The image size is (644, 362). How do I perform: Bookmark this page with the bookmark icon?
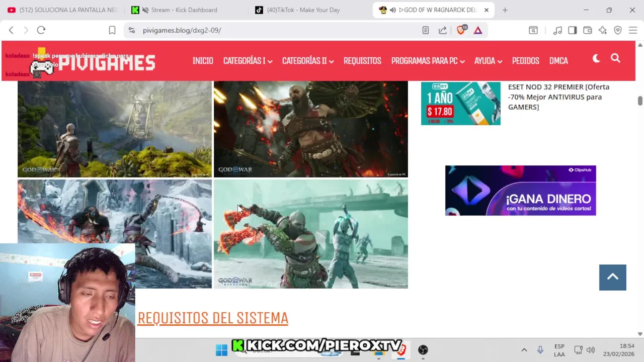coord(112,30)
